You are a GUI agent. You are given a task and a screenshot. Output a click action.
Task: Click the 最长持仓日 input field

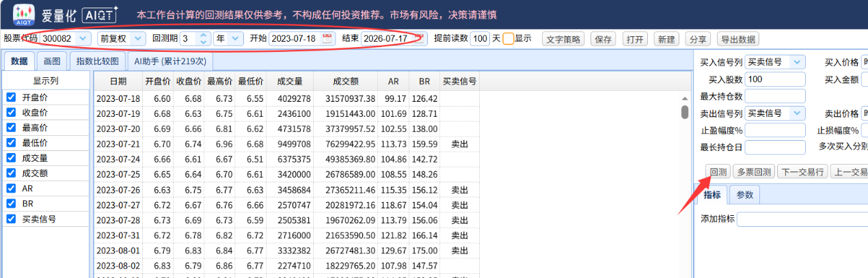pyautogui.click(x=775, y=147)
